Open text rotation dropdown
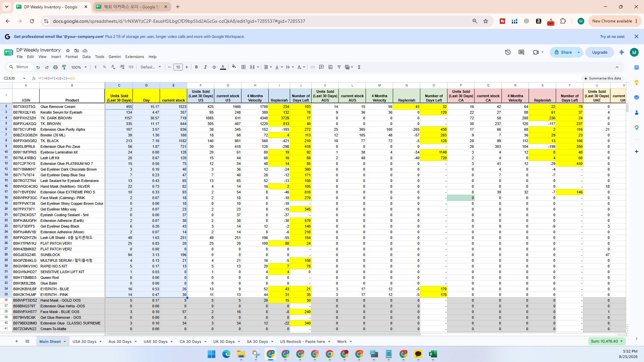The width and height of the screenshot is (644, 362). click(301, 67)
